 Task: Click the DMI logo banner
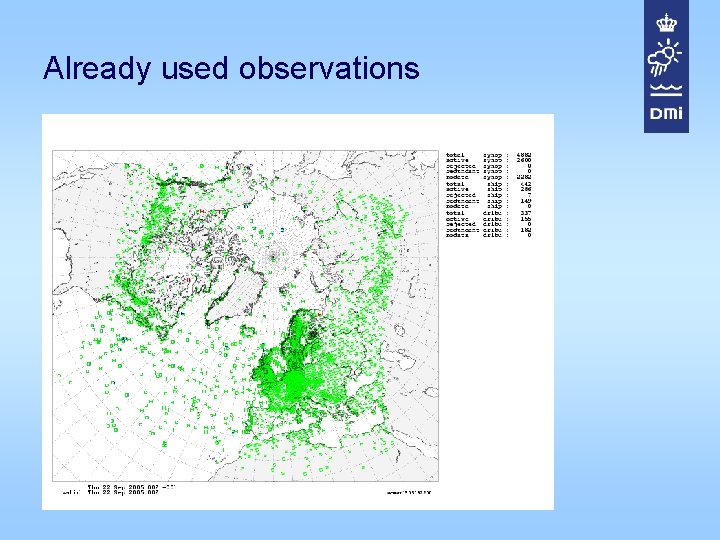pos(666,67)
